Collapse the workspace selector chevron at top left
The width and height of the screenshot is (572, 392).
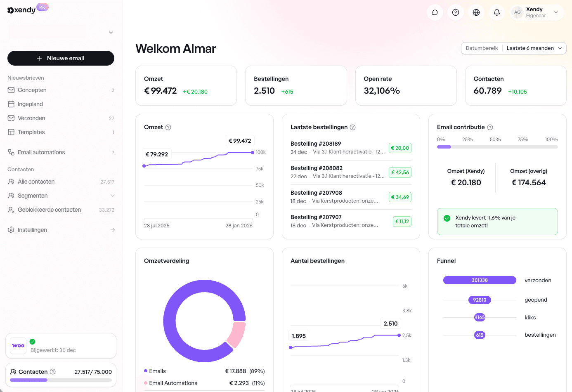111,32
